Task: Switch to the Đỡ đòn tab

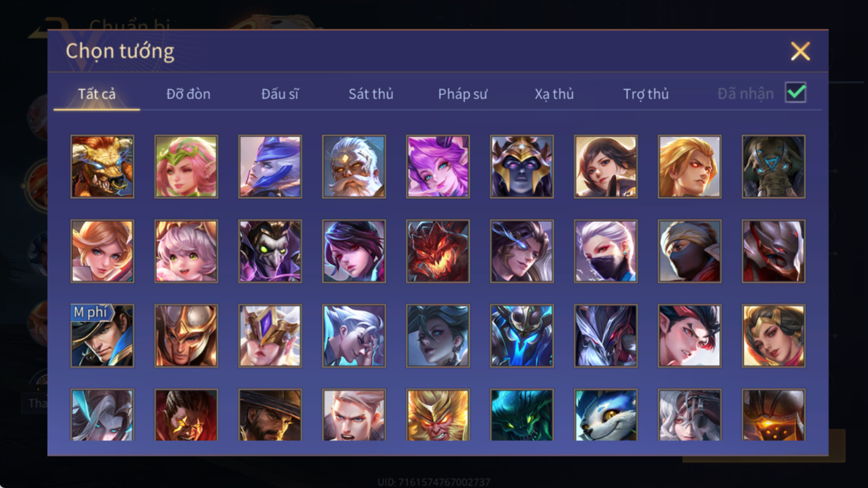Action: point(188,94)
